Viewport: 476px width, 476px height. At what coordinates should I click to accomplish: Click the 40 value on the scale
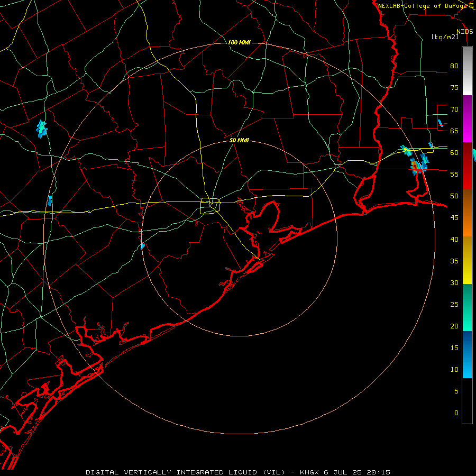tap(454, 239)
